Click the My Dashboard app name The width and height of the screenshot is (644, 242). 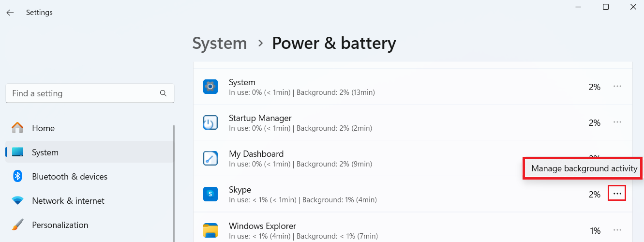[256, 154]
